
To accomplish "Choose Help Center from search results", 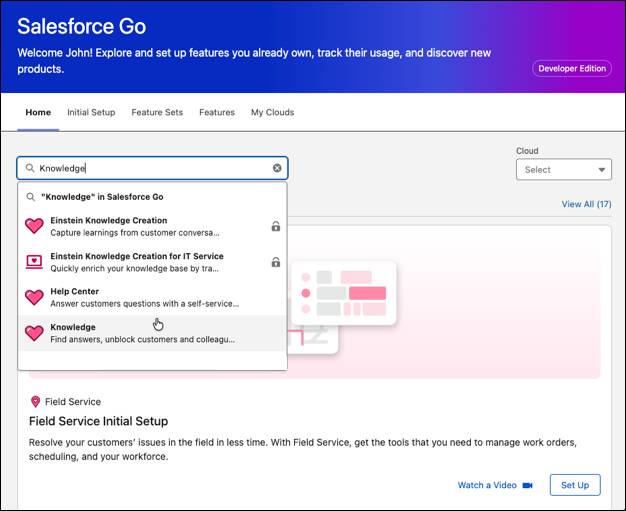I will coord(153,297).
